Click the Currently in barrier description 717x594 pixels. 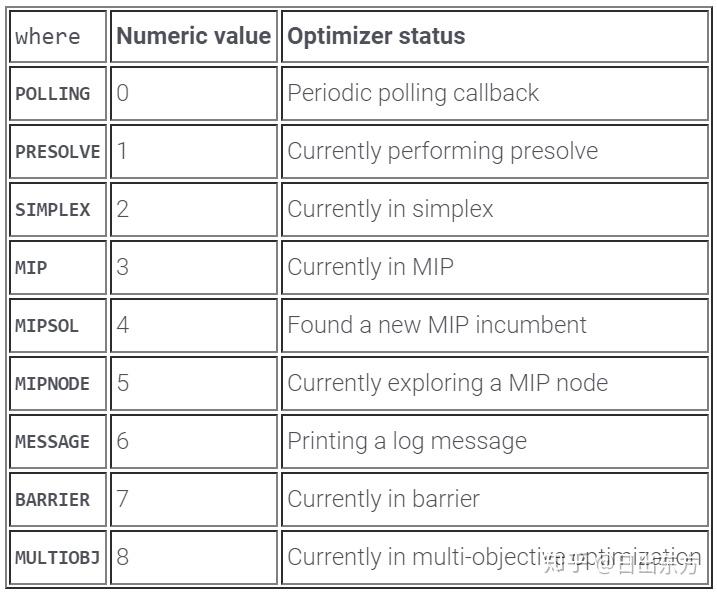[x=384, y=499]
